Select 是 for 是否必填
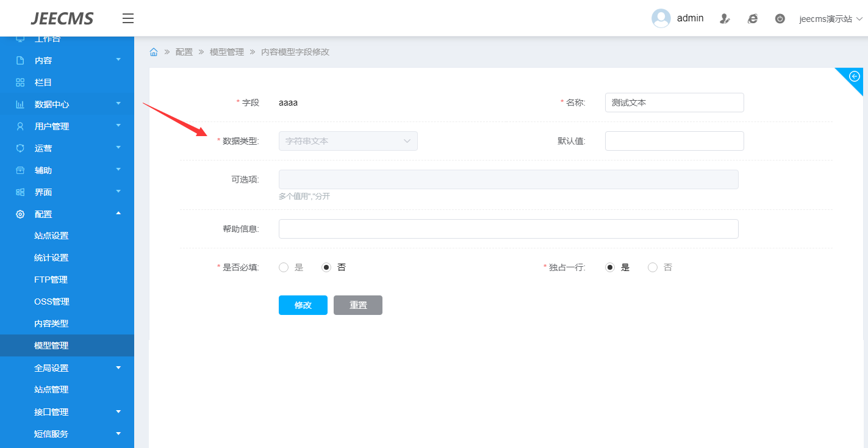Viewport: 868px width, 448px height. pyautogui.click(x=284, y=267)
